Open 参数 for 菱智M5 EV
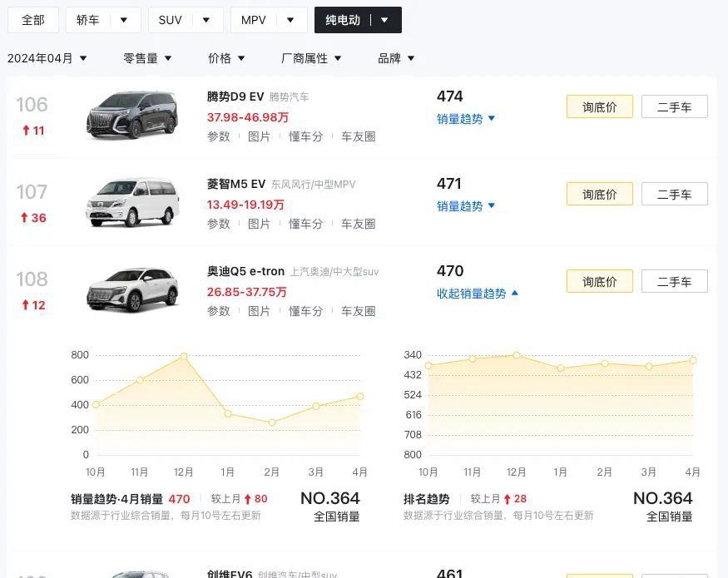Viewport: 728px width, 578px height. (219, 224)
